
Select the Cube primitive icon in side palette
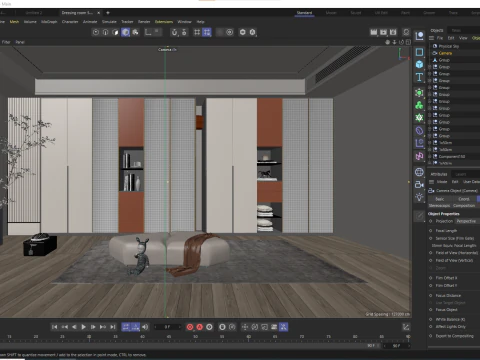419,64
